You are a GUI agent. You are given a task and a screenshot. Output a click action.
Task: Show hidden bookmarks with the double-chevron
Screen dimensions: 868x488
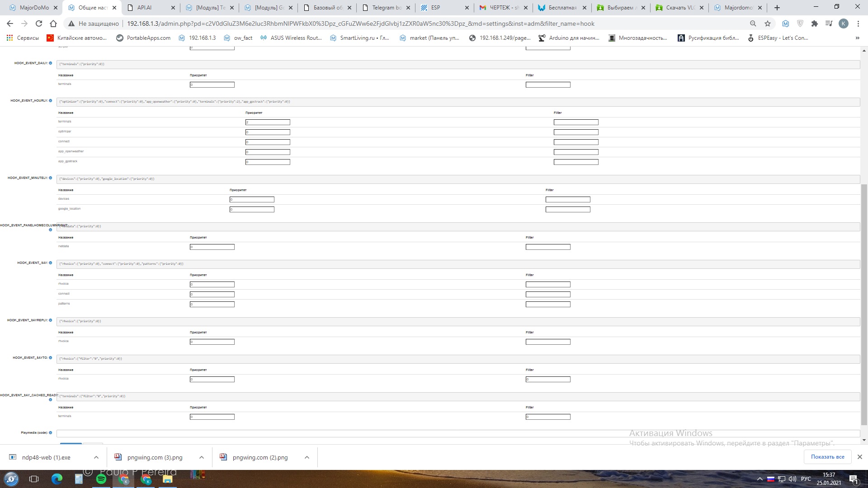(x=857, y=38)
